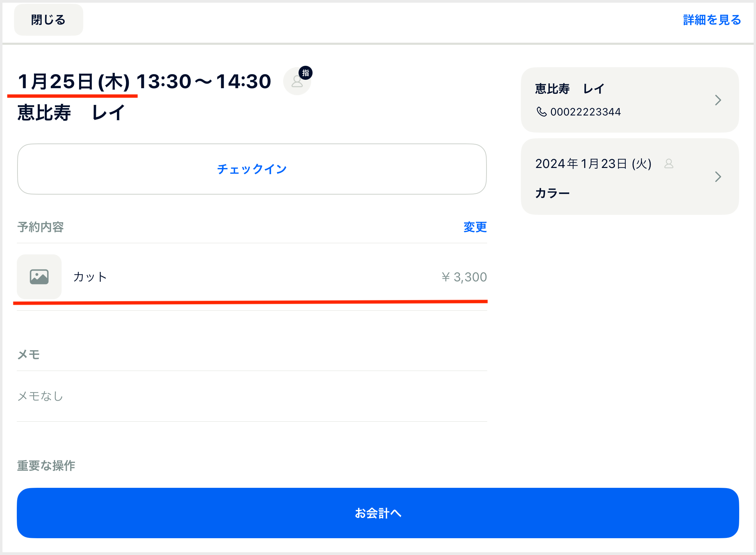This screenshot has width=756, height=555.
Task: Click the メモなし memo field
Action: tap(41, 396)
